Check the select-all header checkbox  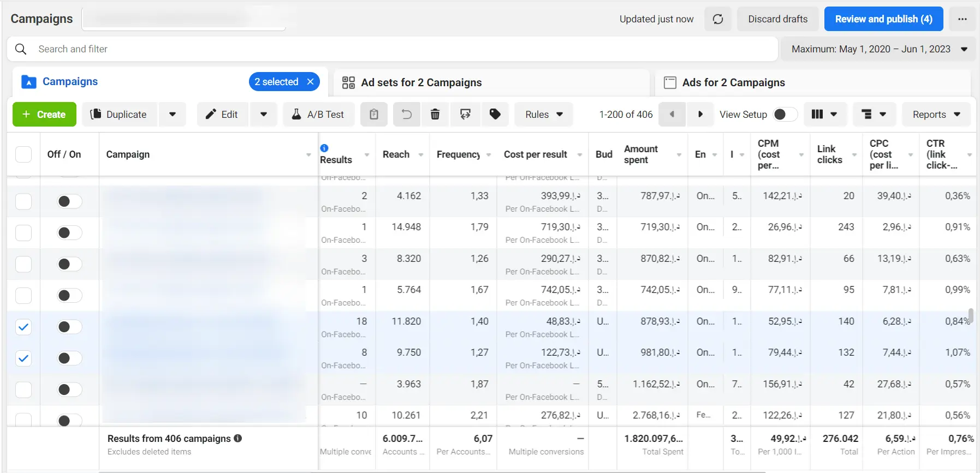(23, 154)
